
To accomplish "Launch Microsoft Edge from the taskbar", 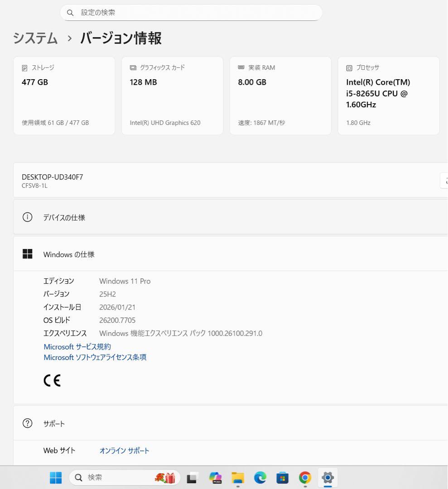I will tap(260, 477).
